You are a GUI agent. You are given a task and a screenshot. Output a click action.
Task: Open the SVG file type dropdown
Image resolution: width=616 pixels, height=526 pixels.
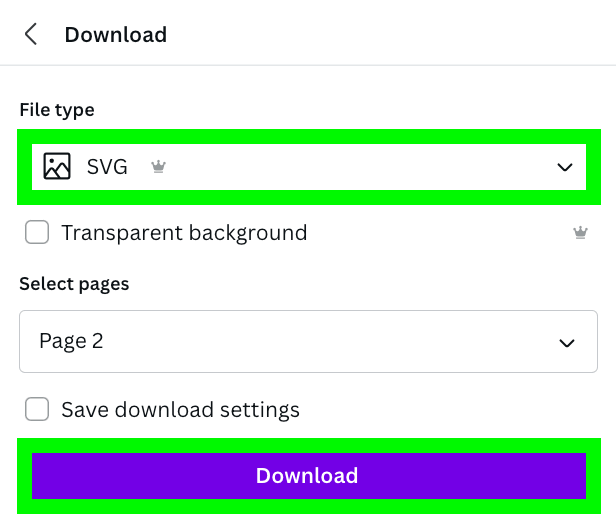click(309, 167)
